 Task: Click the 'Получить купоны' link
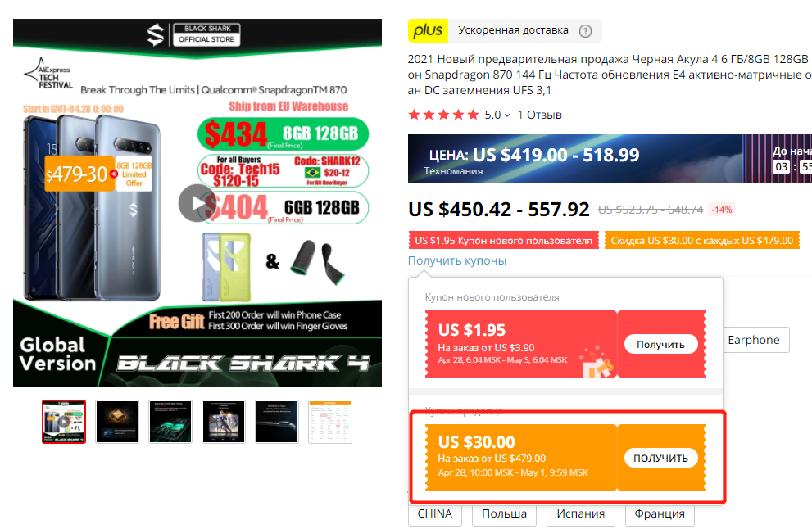(456, 261)
